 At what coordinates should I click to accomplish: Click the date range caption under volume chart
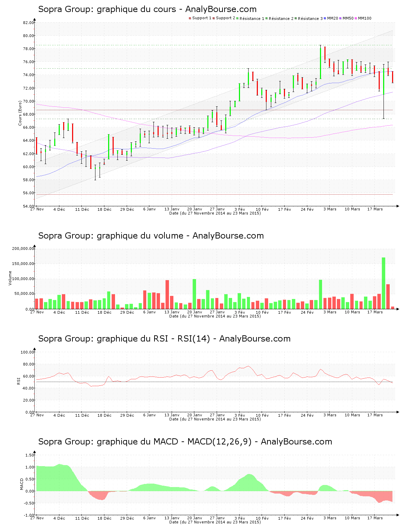215,316
